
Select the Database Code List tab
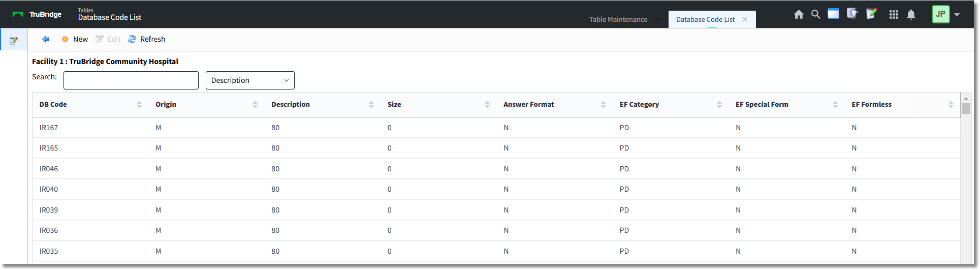705,19
